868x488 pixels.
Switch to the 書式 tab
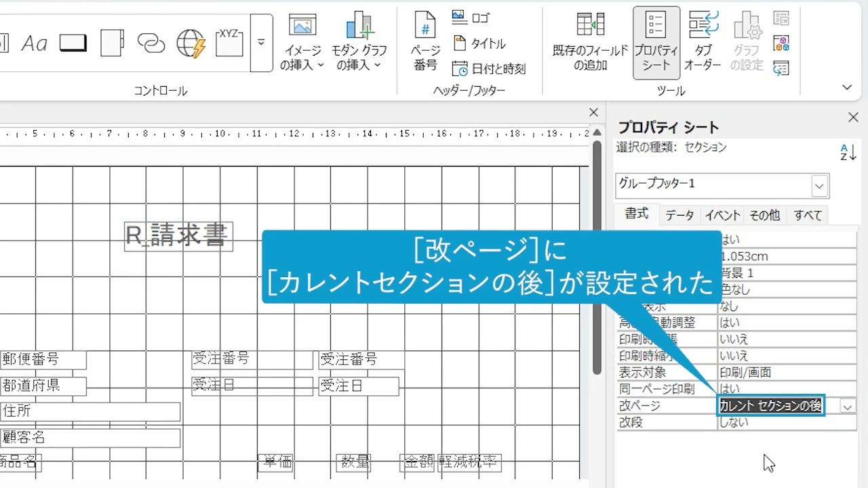pyautogui.click(x=636, y=214)
